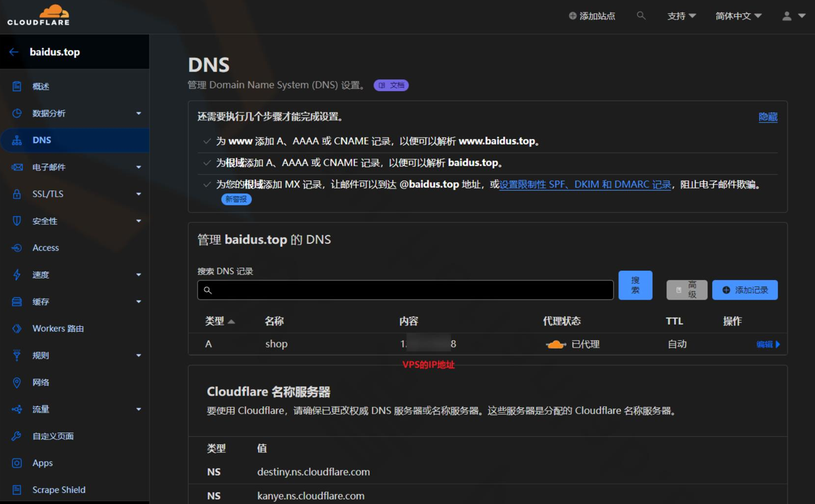Click the Workers 路由 sidebar icon
Screen dimensions: 815x504
coord(17,328)
